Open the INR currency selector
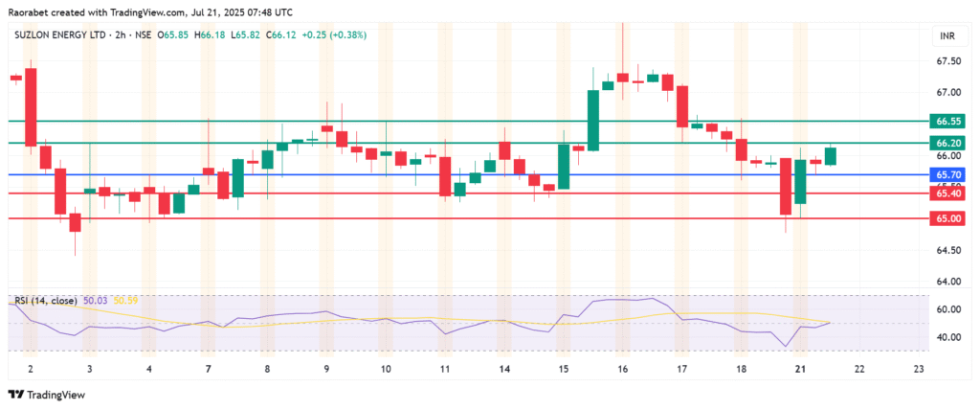 pos(947,35)
